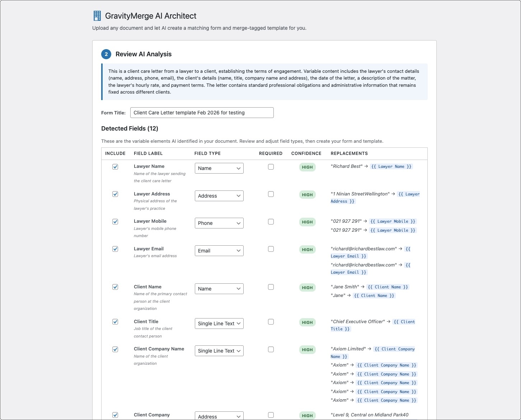Select the {{ Client Name }} tag for Jane Smith
Viewport: 521px width, 420px height.
(x=388, y=287)
